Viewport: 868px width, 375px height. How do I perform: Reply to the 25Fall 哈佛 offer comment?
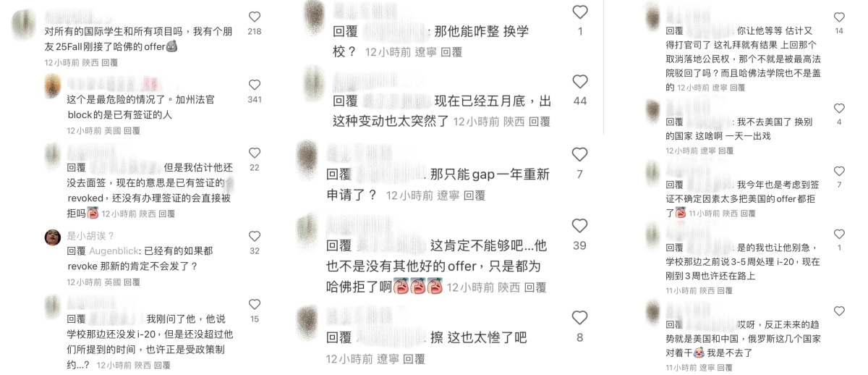point(110,63)
